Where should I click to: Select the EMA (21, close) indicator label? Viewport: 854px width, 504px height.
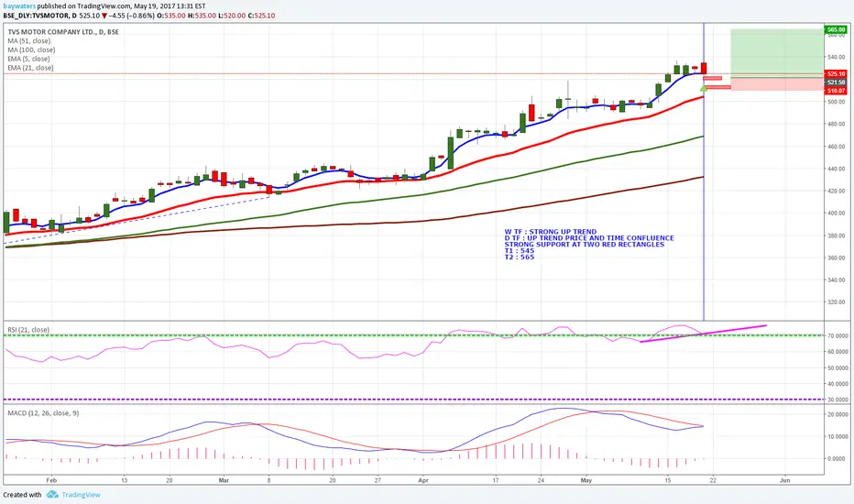pyautogui.click(x=30, y=68)
